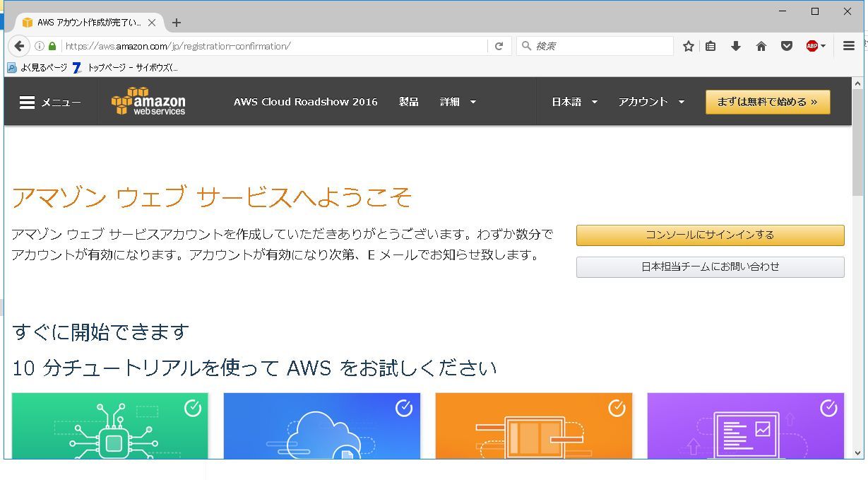This screenshot has width=868, height=480.
Task: Open トップページ サイボウズ bookmark
Action: pos(125,68)
